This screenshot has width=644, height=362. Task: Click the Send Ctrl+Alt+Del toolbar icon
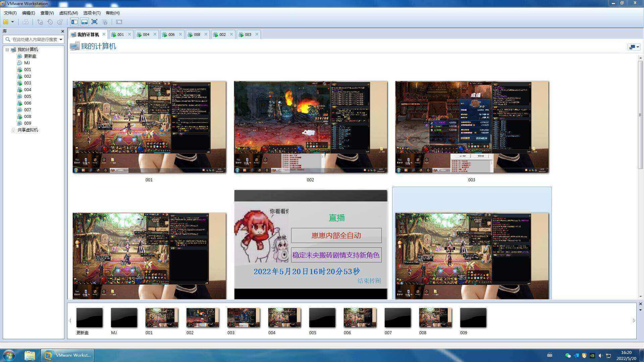click(x=25, y=22)
